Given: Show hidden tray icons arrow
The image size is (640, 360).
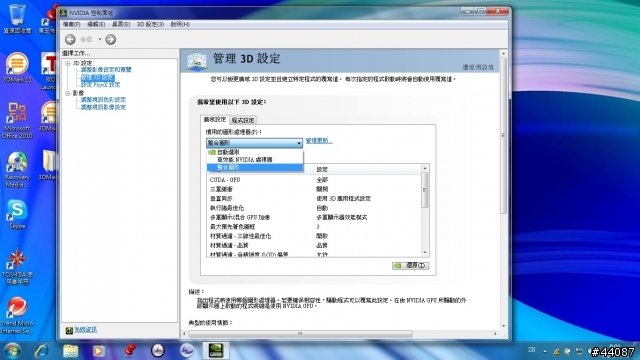Looking at the screenshot, I should [x=545, y=351].
